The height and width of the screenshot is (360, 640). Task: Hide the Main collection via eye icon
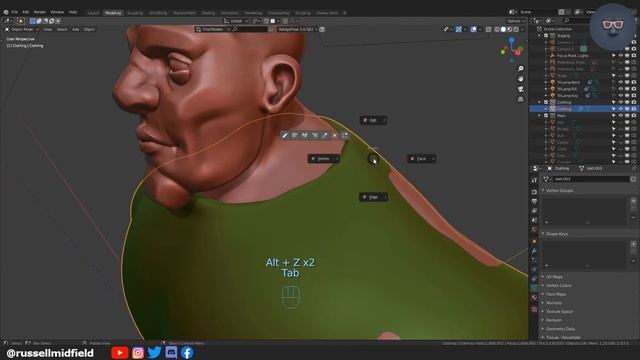point(620,116)
